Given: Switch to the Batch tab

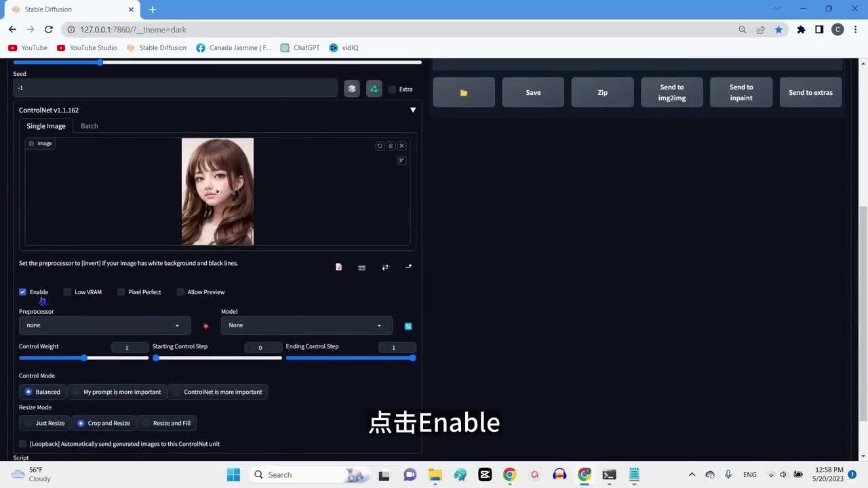Looking at the screenshot, I should coord(90,126).
